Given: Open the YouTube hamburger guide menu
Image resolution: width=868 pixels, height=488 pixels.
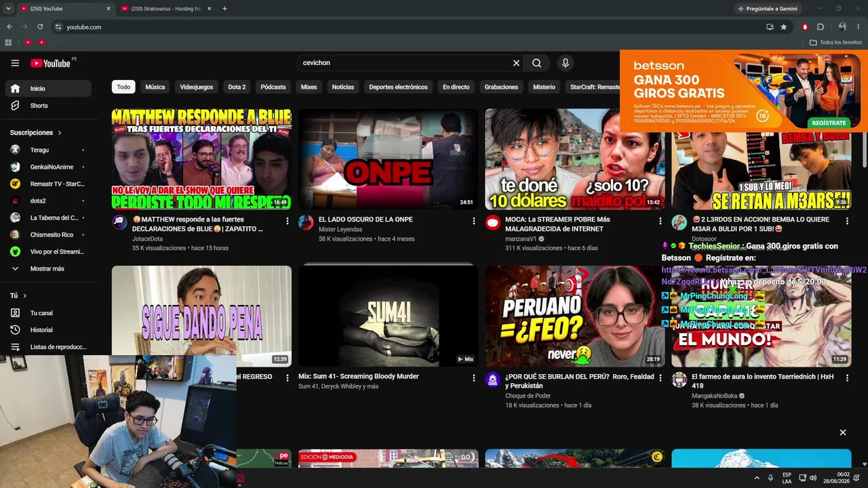Looking at the screenshot, I should (15, 63).
